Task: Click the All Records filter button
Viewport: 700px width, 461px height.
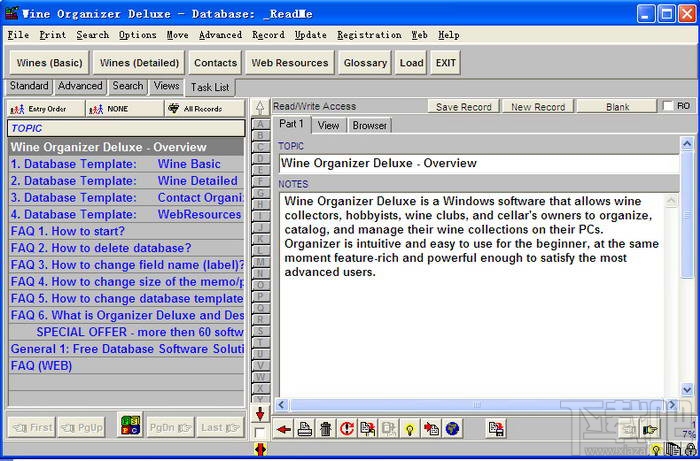Action: pyautogui.click(x=204, y=108)
